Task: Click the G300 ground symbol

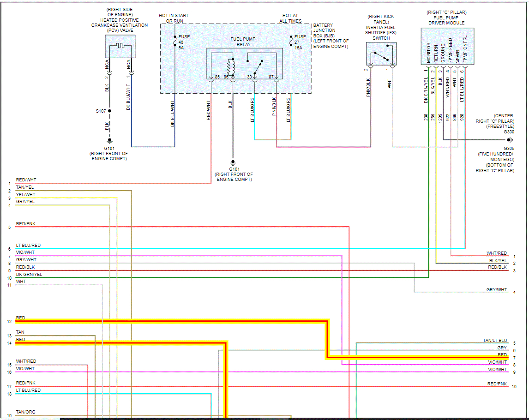Action: pyautogui.click(x=510, y=140)
